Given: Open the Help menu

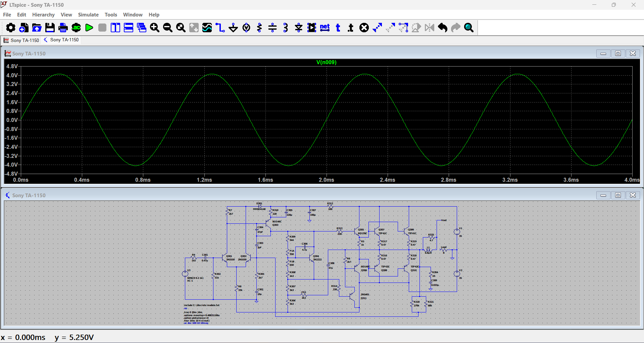Looking at the screenshot, I should pos(154,15).
